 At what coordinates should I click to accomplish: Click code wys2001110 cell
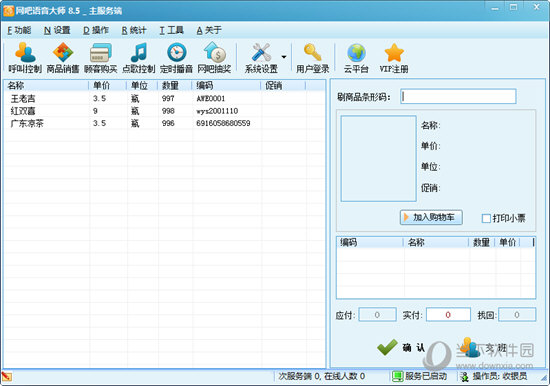(x=217, y=111)
